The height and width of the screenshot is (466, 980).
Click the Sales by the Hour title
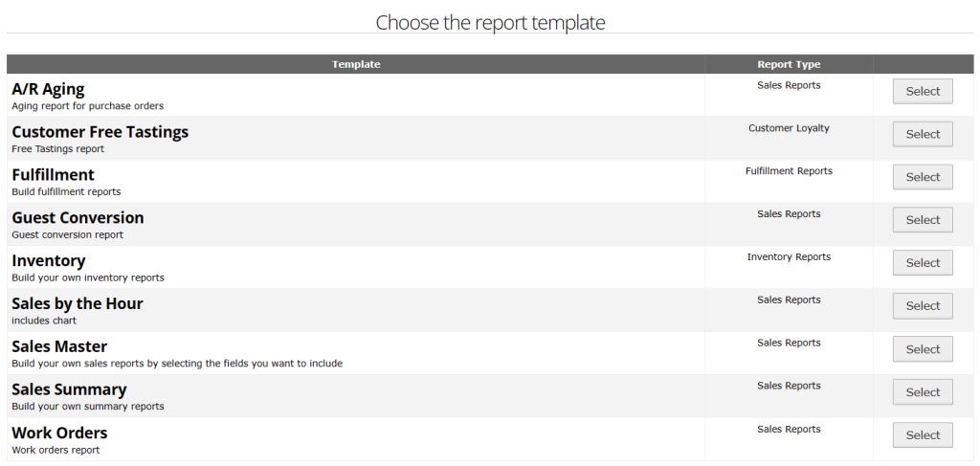77,304
